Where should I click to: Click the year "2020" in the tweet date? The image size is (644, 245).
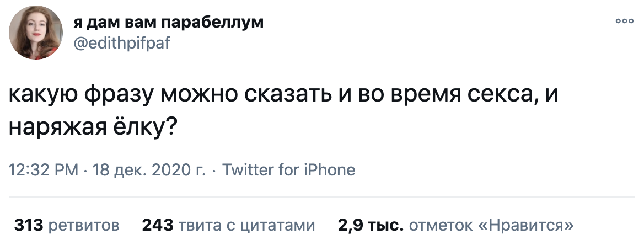click(170, 169)
